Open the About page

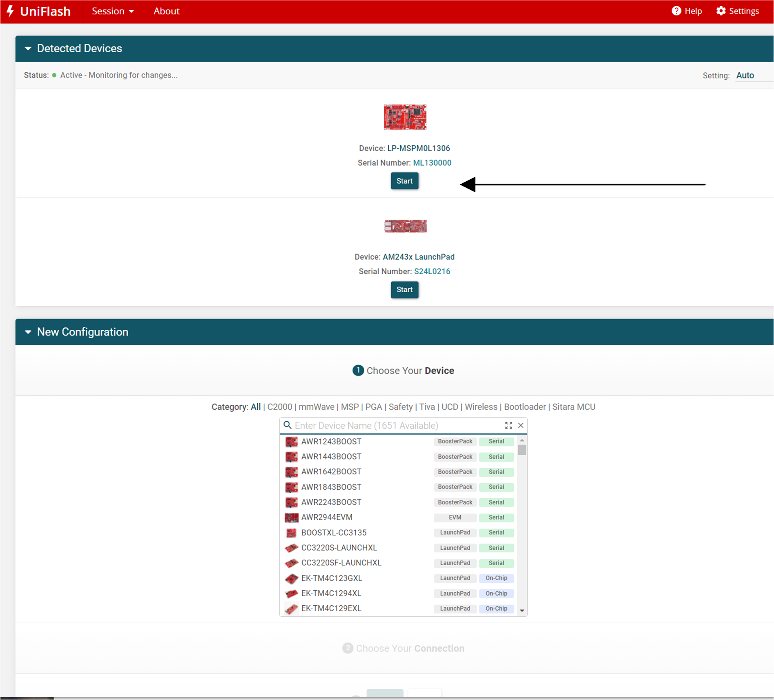(x=166, y=11)
